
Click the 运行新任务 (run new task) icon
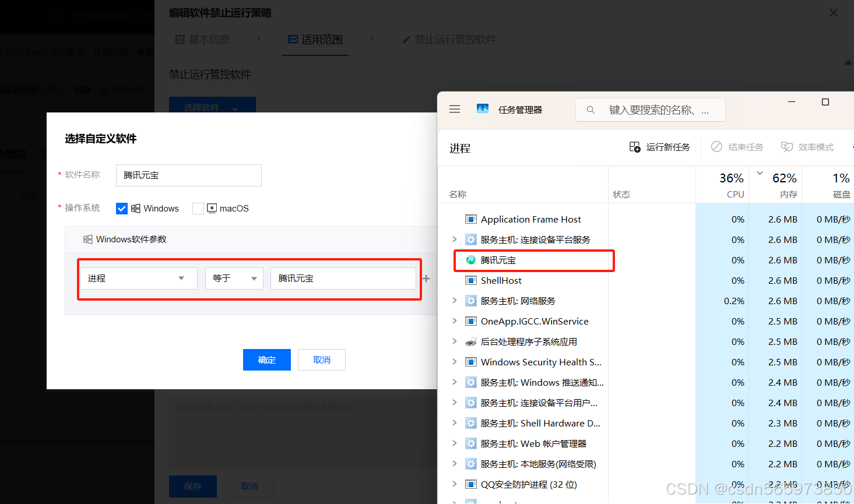(x=635, y=147)
